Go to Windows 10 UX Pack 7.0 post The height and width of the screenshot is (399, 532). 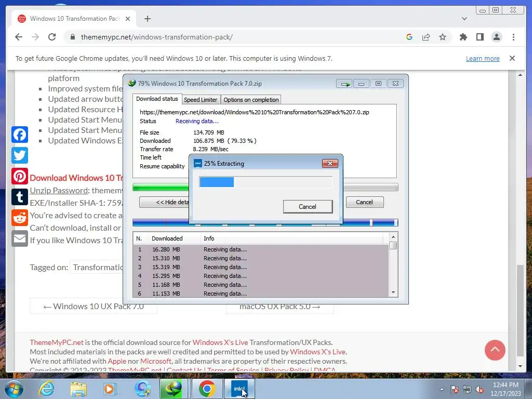(x=94, y=307)
